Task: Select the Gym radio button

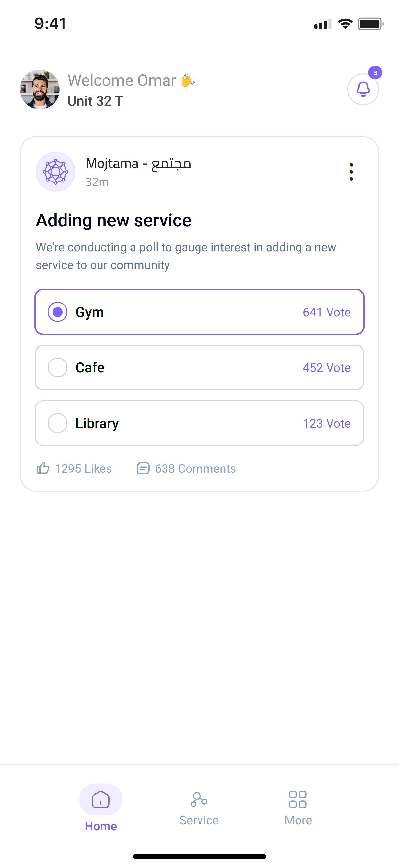Action: [58, 312]
